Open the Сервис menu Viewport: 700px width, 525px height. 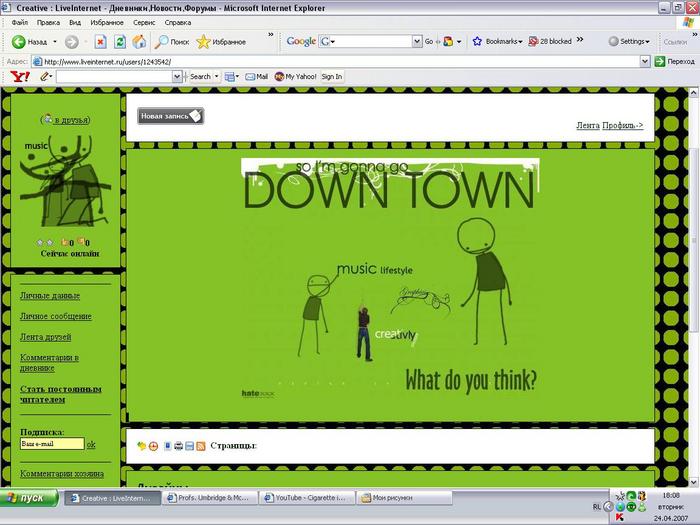(x=144, y=21)
